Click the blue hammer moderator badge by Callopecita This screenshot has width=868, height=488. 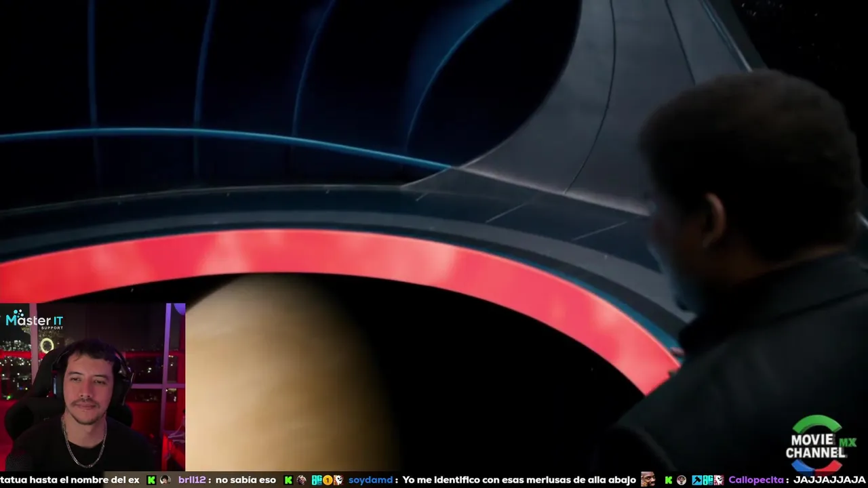pos(697,480)
